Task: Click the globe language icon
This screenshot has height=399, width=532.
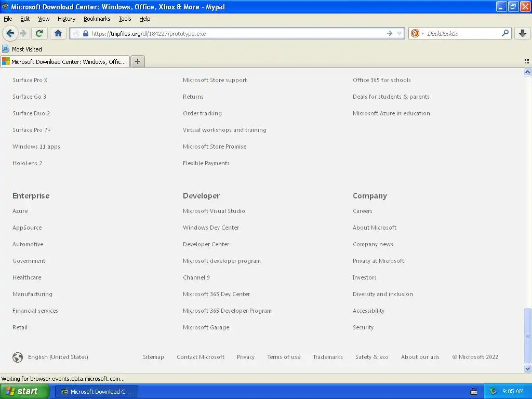Action: [18, 357]
